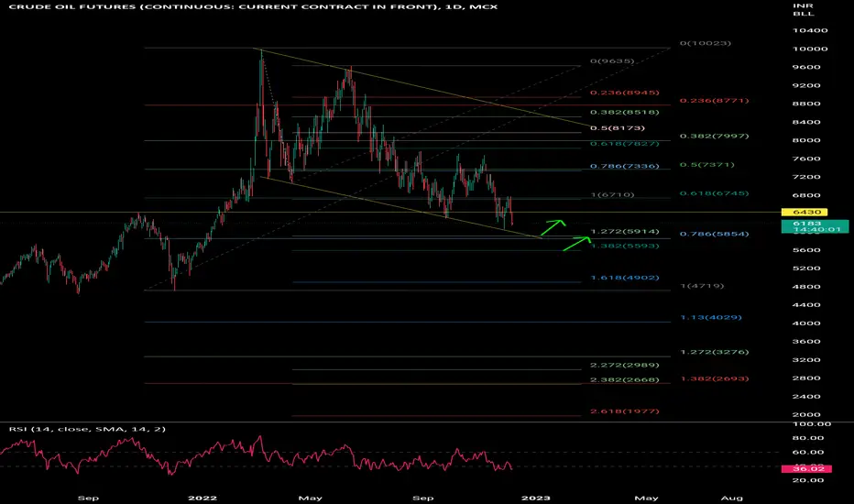Select the 0(9635) Fibonacci label

click(612, 61)
